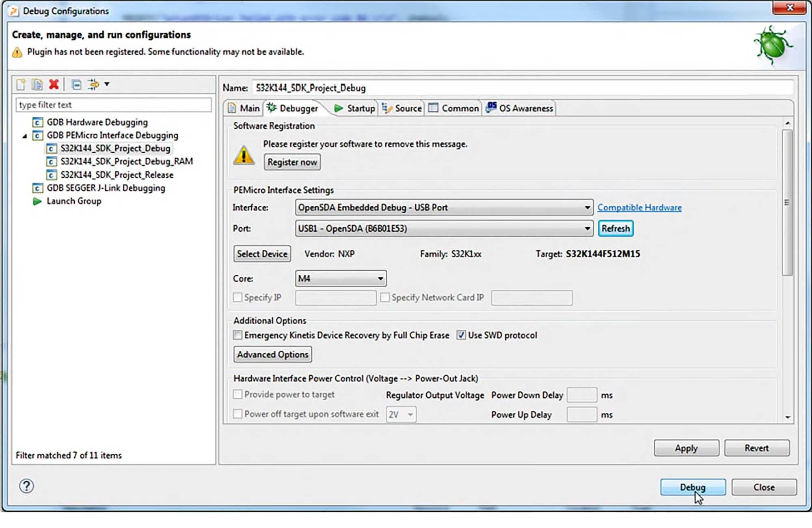Click the Power Down Delay field
Screen dimensions: 812x528
tap(582, 395)
